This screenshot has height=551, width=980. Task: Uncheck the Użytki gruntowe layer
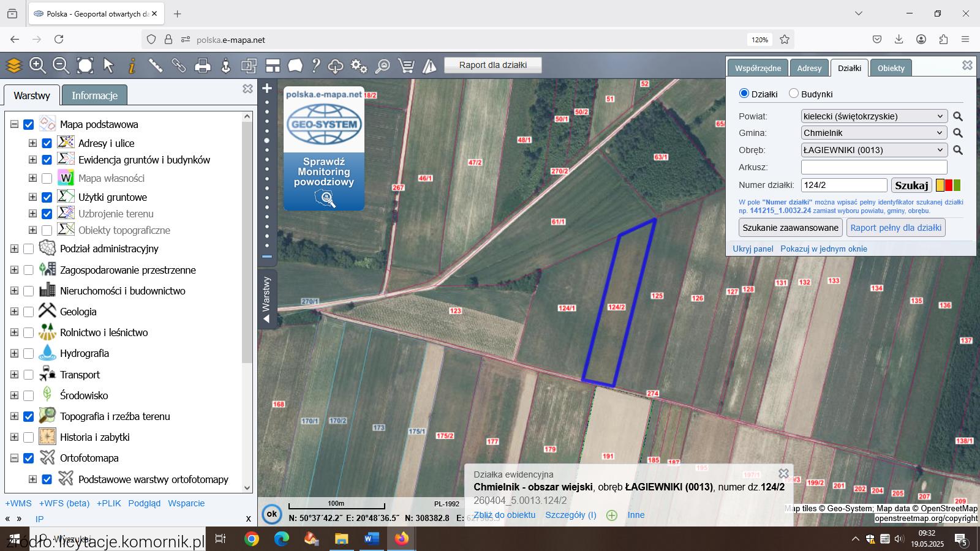47,197
